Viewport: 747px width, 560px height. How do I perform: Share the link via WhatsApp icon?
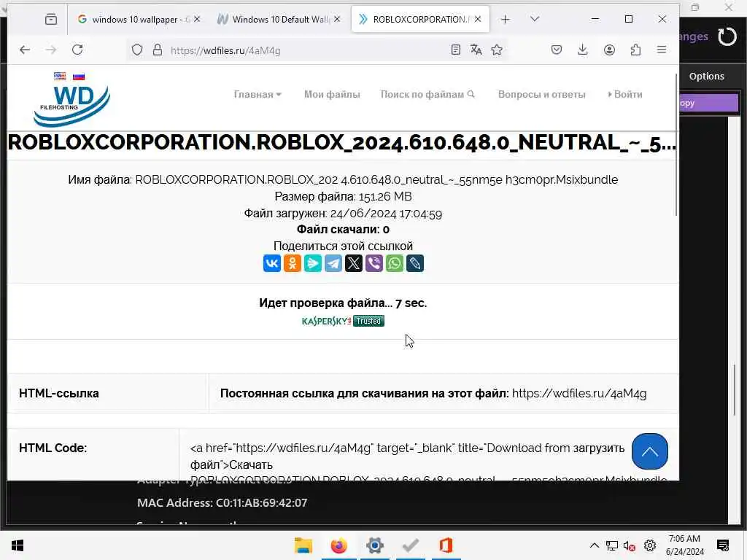click(x=395, y=263)
